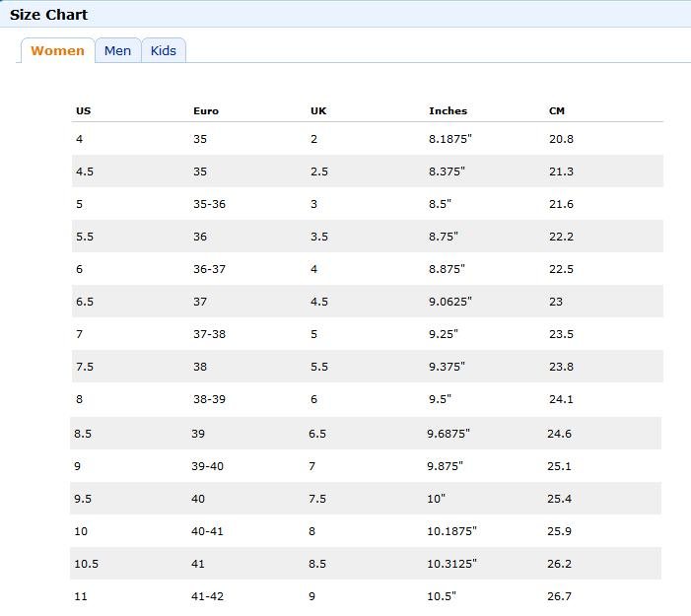This screenshot has width=691, height=616.
Task: Click the US 10.5 row
Action: [366, 564]
